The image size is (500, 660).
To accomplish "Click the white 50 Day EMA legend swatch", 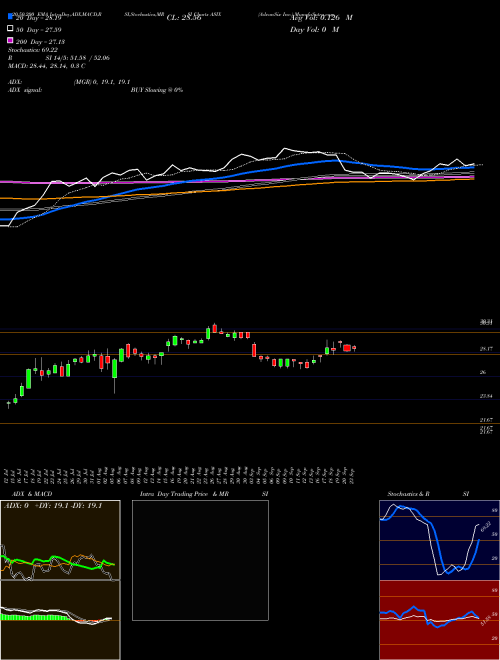I will [10, 29].
